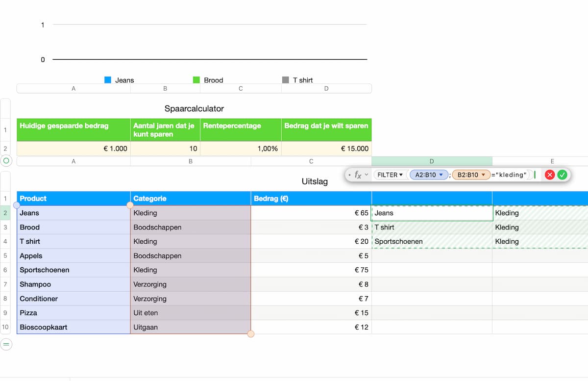Select the 1,00% interest rate cell
This screenshot has width=588, height=381.
[x=241, y=149]
